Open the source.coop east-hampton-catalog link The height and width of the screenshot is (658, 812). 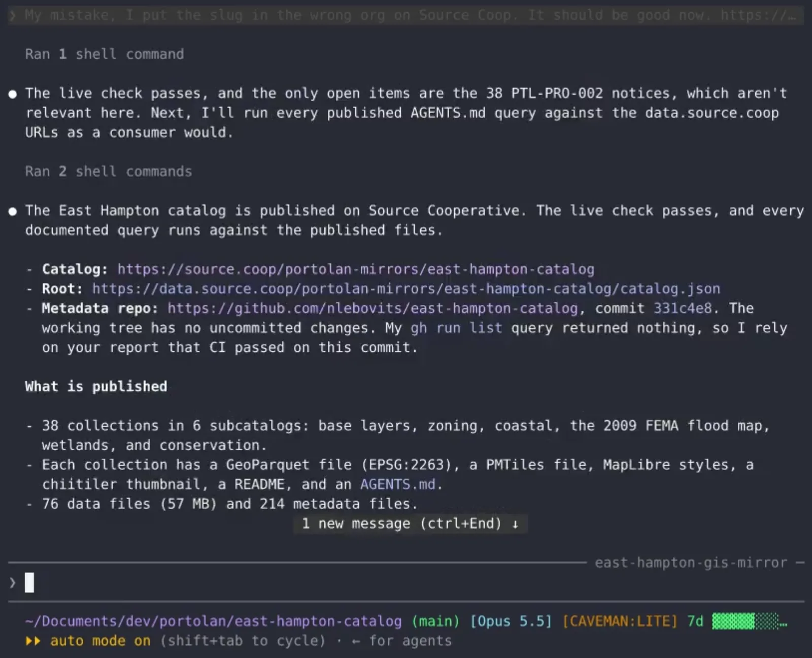(x=356, y=269)
